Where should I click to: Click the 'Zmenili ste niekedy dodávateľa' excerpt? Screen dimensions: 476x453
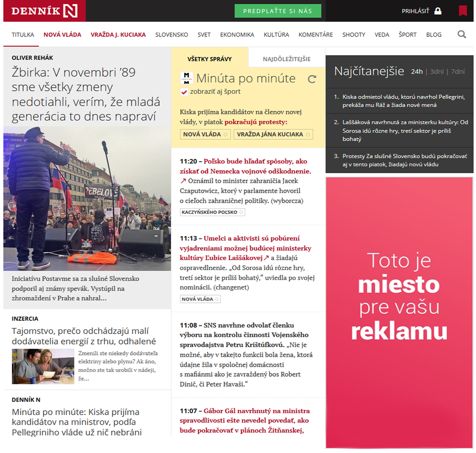tap(118, 366)
